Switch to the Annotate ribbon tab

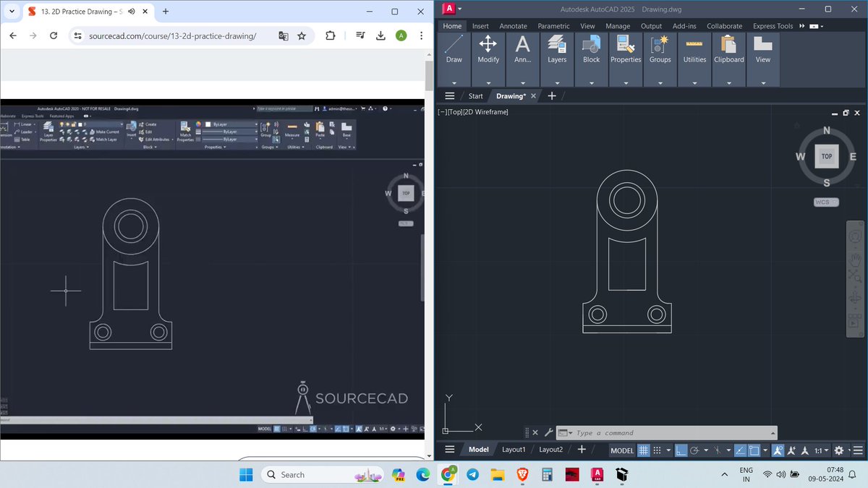[514, 26]
